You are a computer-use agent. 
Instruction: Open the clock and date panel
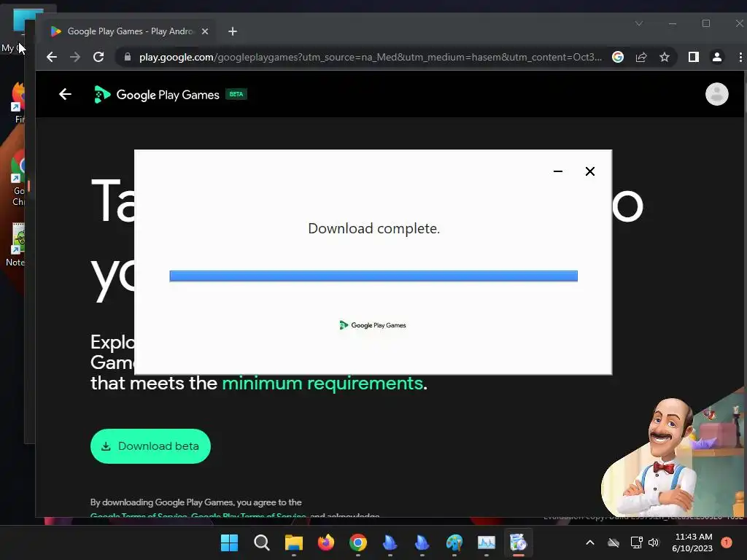(x=693, y=542)
